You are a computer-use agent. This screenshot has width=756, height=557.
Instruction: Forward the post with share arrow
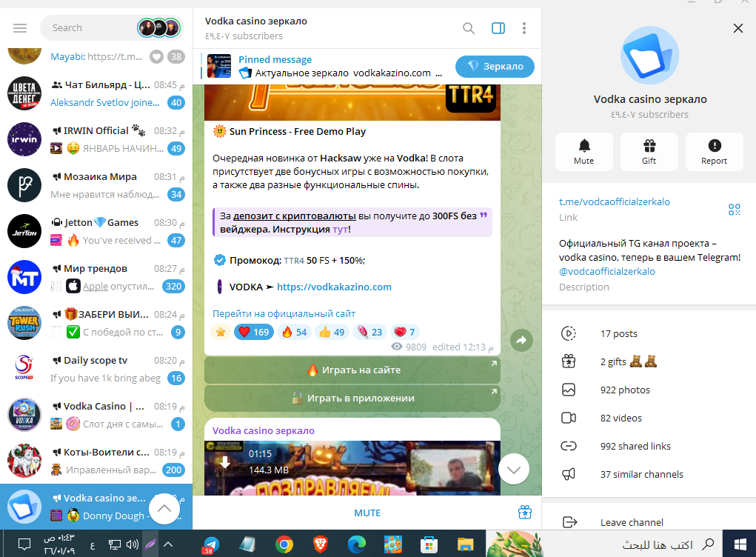coord(521,341)
